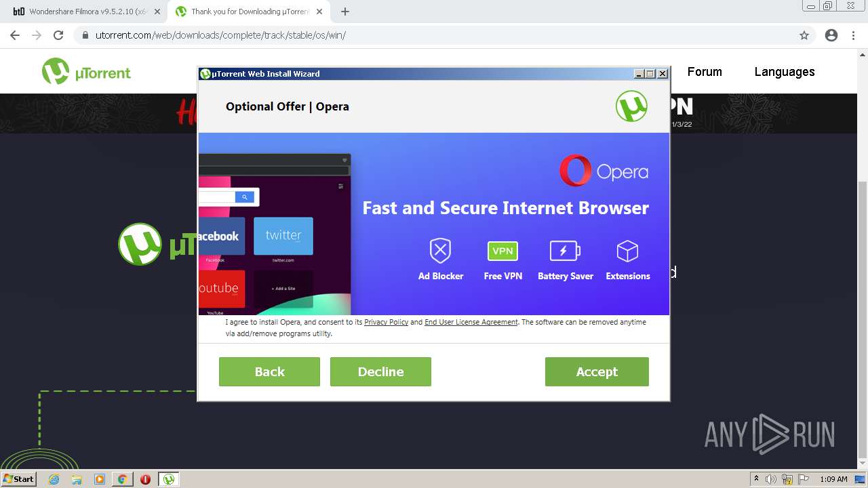This screenshot has height=488, width=868.
Task: Reload the current page
Action: 58,35
